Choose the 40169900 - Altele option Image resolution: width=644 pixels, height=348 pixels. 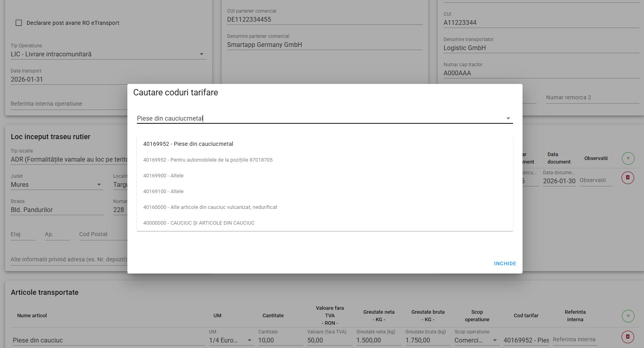pos(163,175)
